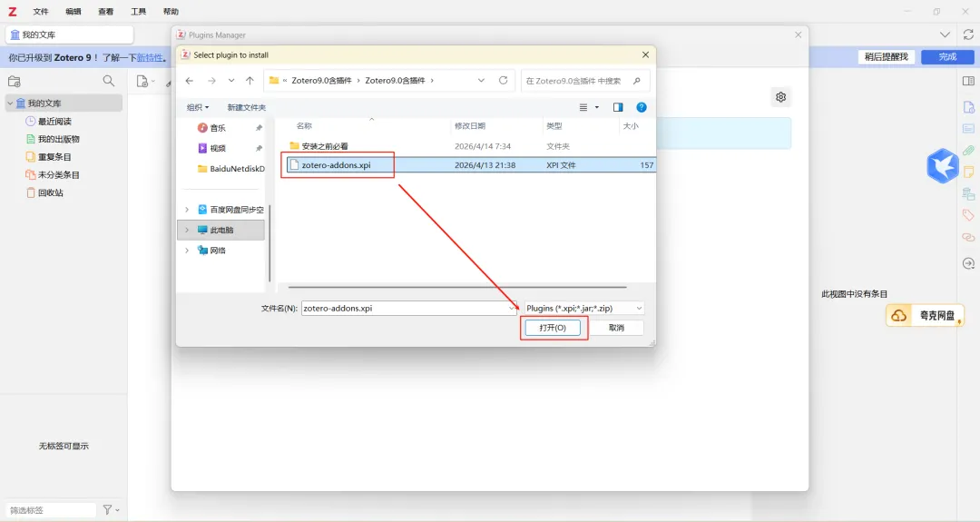Select 未分类条目 in the library tree
This screenshot has height=522, width=980.
59,175
